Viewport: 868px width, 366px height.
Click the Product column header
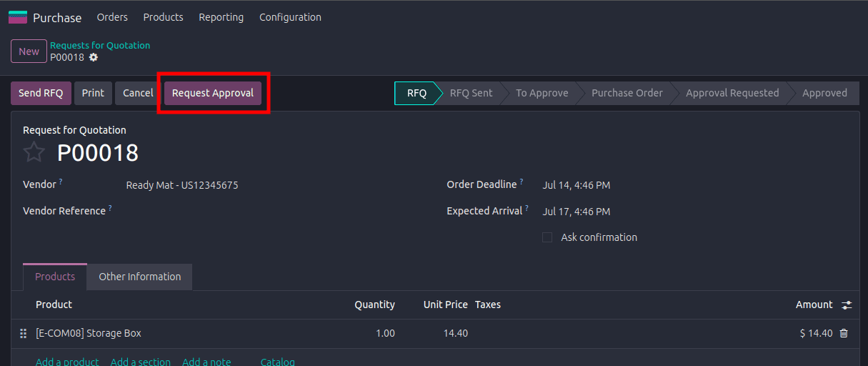(54, 305)
